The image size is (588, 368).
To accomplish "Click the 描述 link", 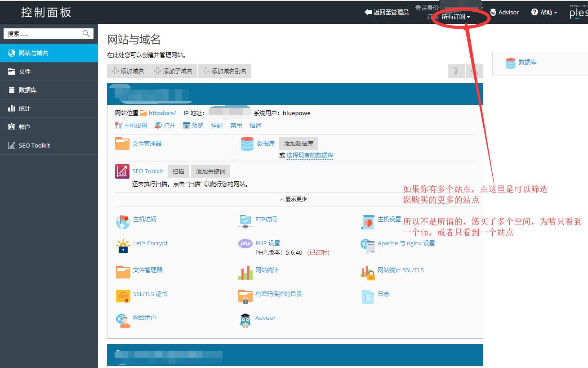I will (x=255, y=126).
